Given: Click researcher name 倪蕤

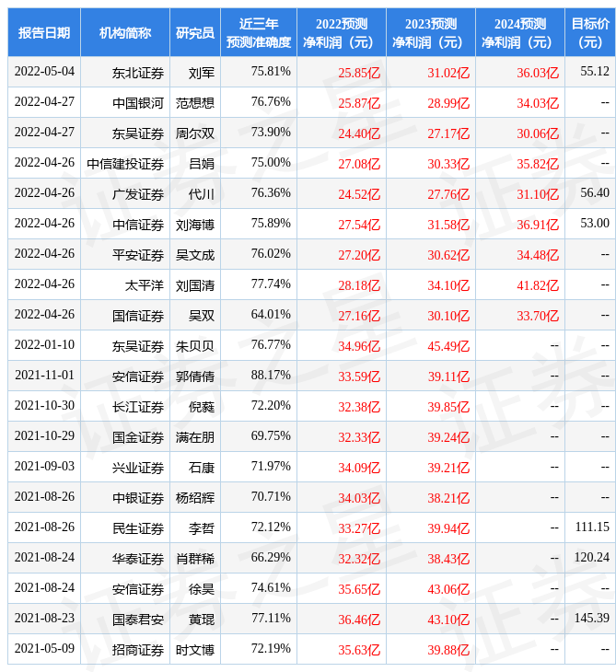Looking at the screenshot, I should coord(202,407).
